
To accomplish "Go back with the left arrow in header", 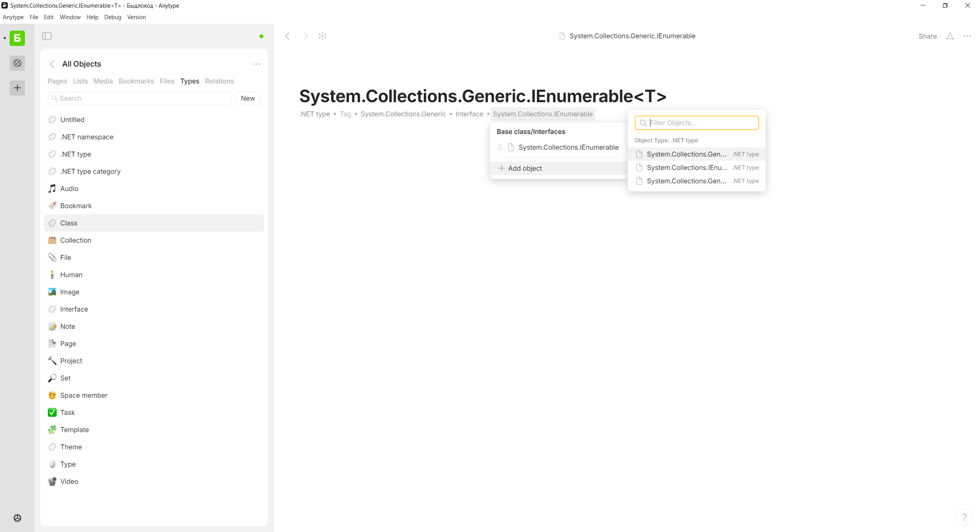I will point(287,36).
